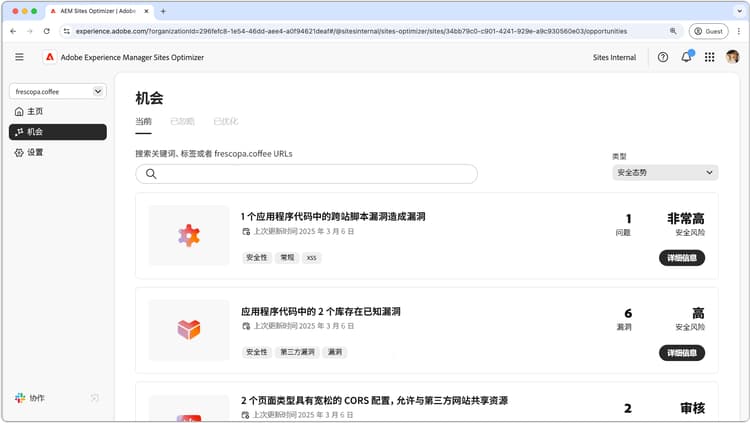
Task: Open 详细信息 for the library vulnerability opportunity
Action: (x=682, y=353)
